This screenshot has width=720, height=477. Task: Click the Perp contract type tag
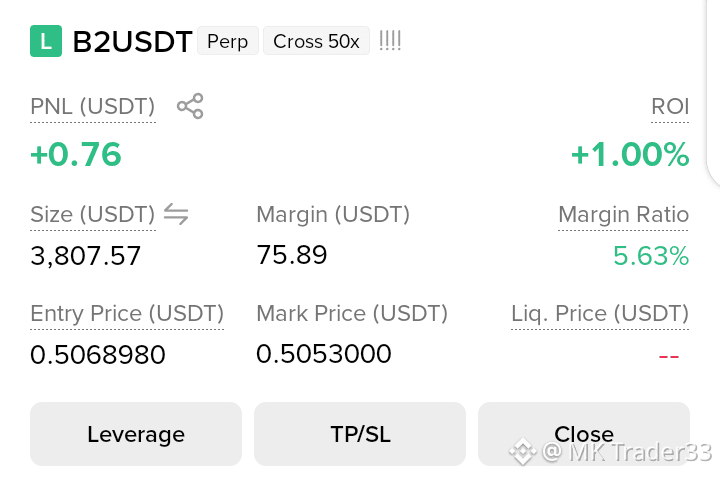pyautogui.click(x=228, y=41)
